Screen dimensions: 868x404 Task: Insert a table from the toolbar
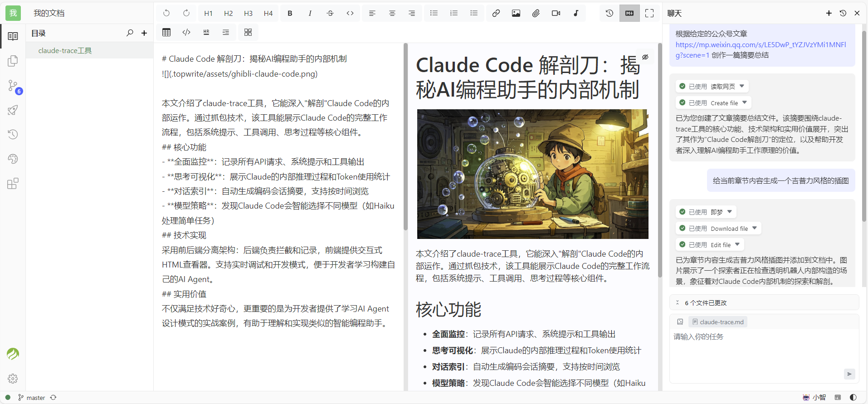(166, 32)
